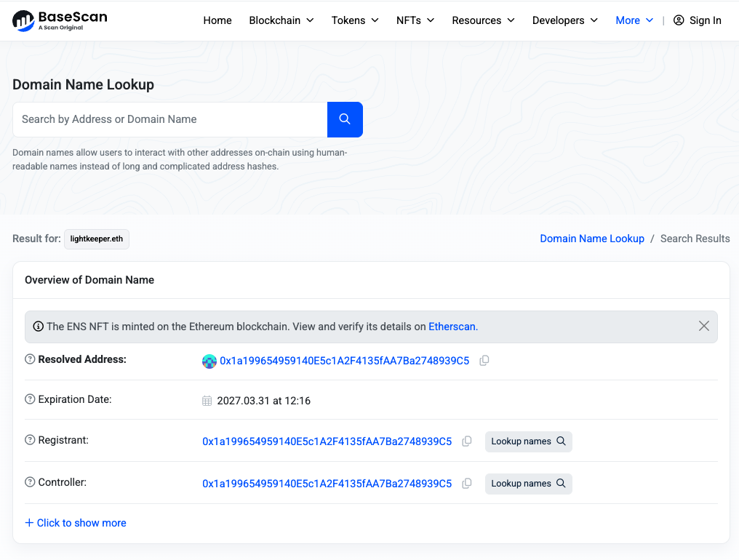Click Lookup names for Controller
This screenshot has width=739, height=560.
point(528,484)
